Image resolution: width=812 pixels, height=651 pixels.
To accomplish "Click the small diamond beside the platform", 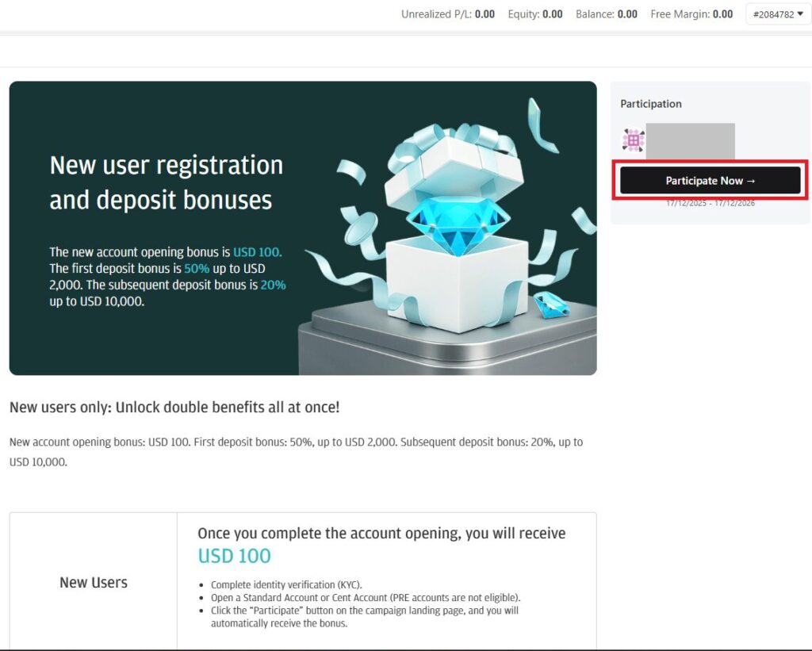I will (x=551, y=304).
